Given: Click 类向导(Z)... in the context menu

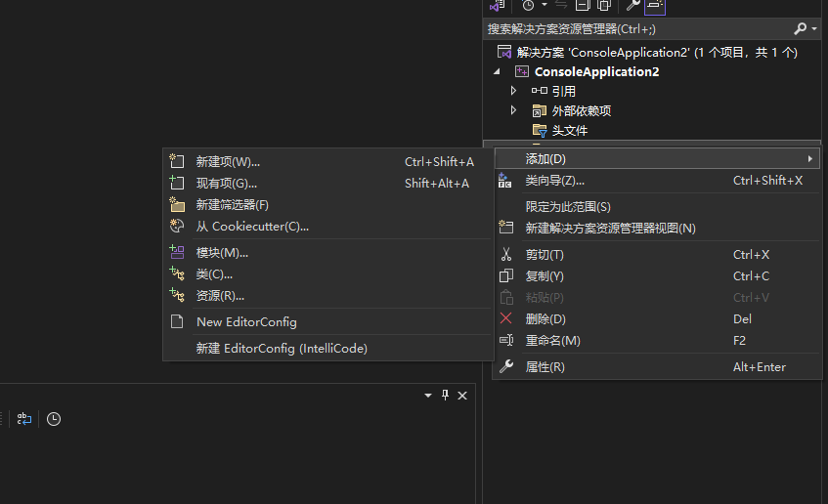Looking at the screenshot, I should (554, 181).
